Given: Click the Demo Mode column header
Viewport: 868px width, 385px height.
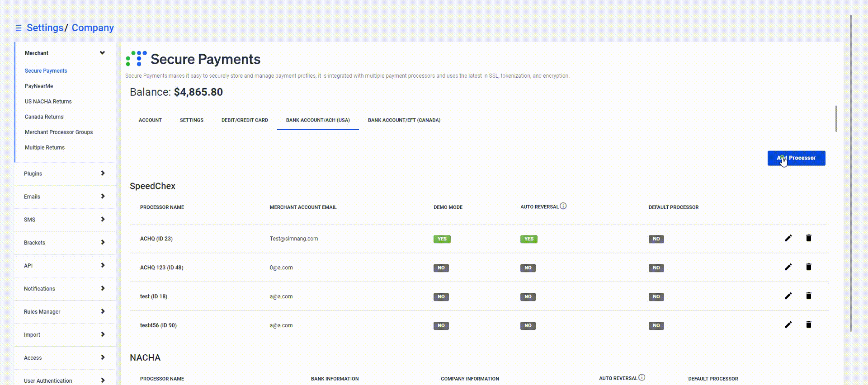Looking at the screenshot, I should pos(448,207).
